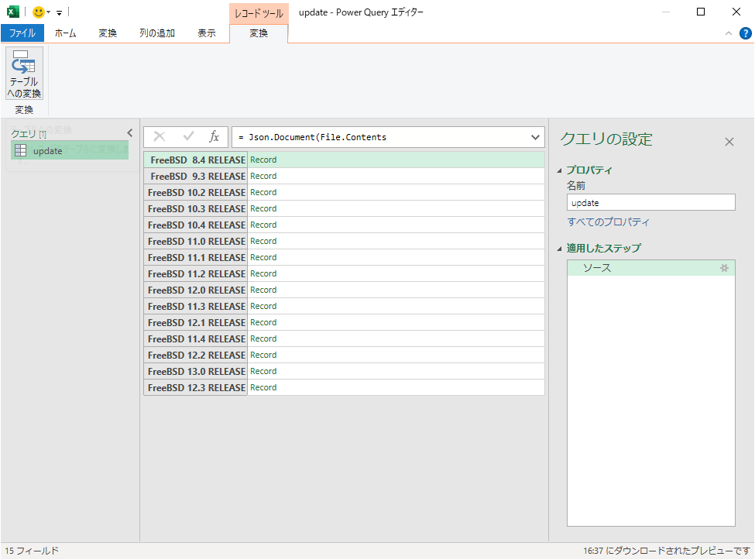755x560 pixels.
Task: Click the Excel application icon
Action: coord(13,12)
